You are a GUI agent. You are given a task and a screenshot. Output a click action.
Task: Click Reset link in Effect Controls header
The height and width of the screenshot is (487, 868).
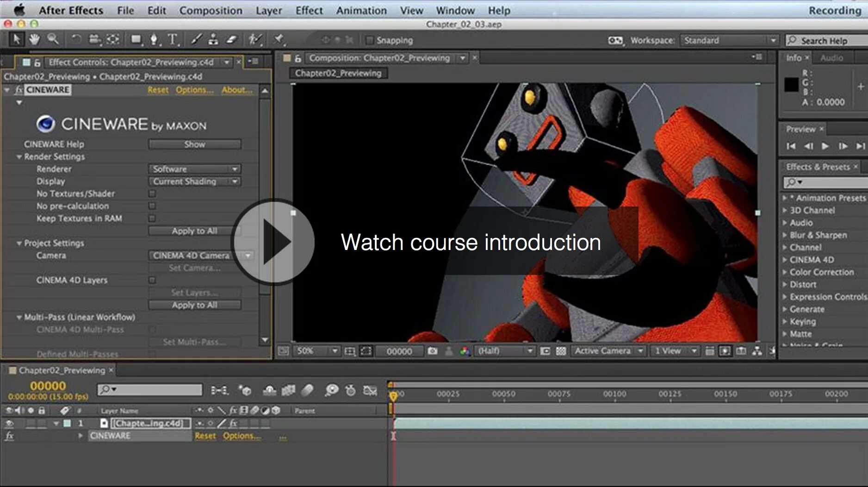coord(158,90)
